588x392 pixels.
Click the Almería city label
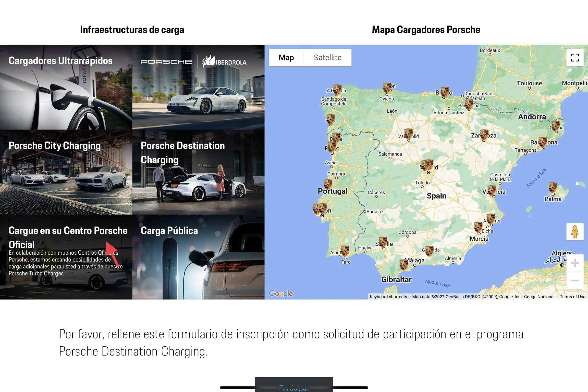click(453, 258)
